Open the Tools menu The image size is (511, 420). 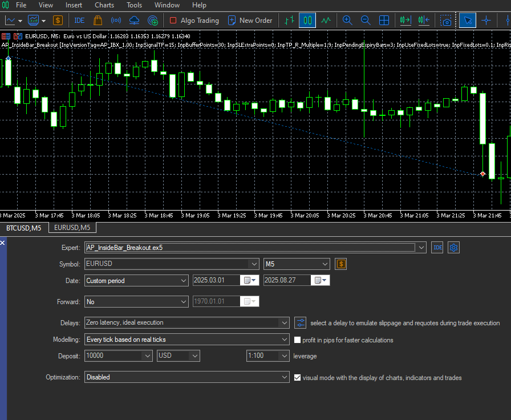point(134,5)
